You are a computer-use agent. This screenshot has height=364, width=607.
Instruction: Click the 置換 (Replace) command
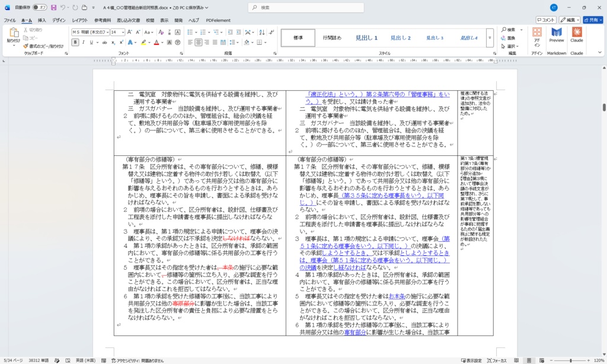point(508,38)
